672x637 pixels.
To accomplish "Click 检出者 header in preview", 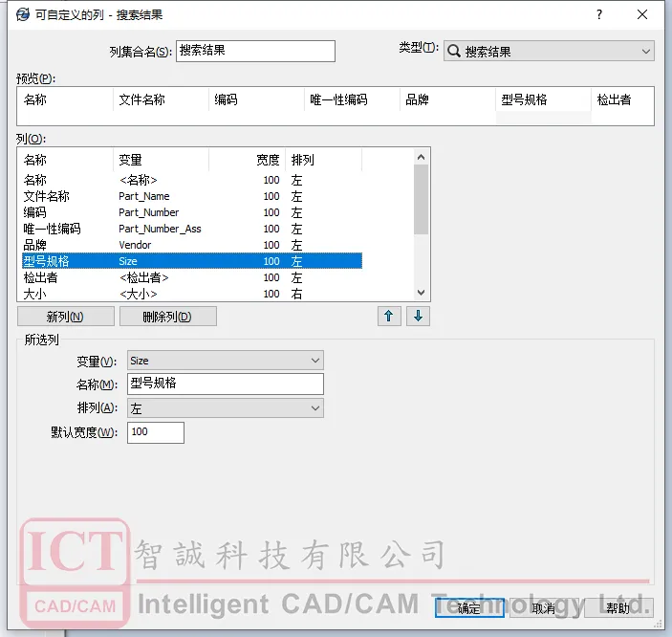I will click(622, 99).
